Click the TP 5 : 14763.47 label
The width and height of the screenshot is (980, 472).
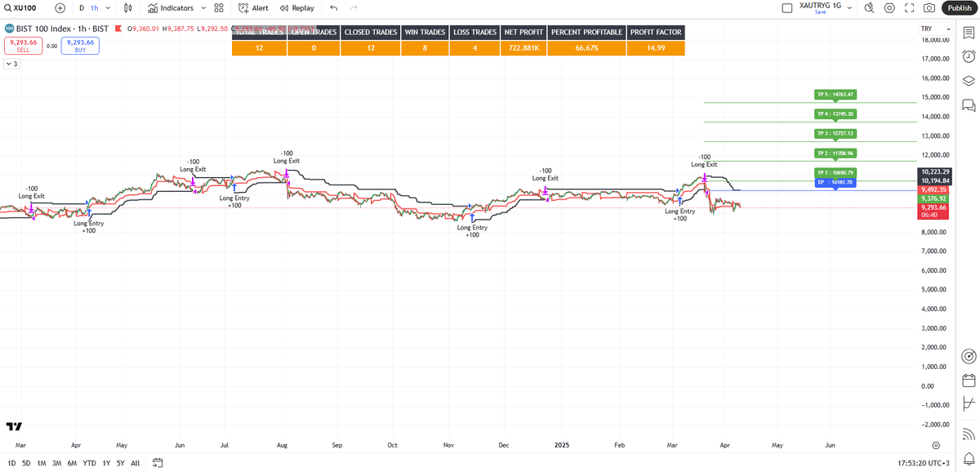point(835,95)
